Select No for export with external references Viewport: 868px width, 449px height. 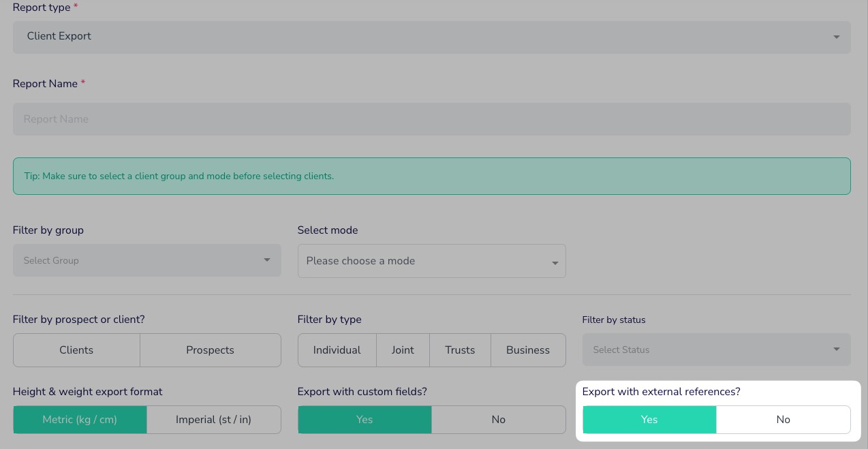point(783,420)
